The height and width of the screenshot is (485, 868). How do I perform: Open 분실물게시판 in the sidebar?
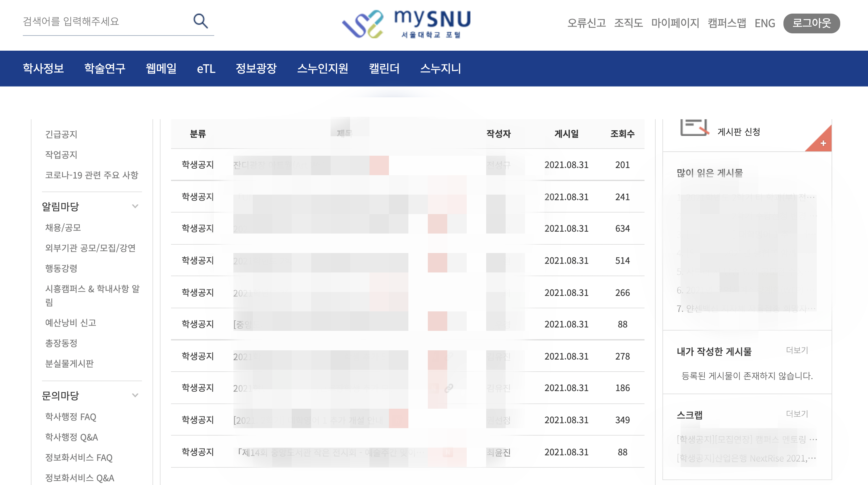[69, 364]
